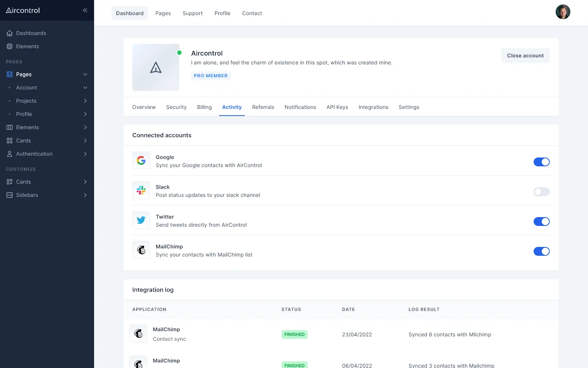
Task: Click the Slack logo icon
Action: tap(141, 190)
